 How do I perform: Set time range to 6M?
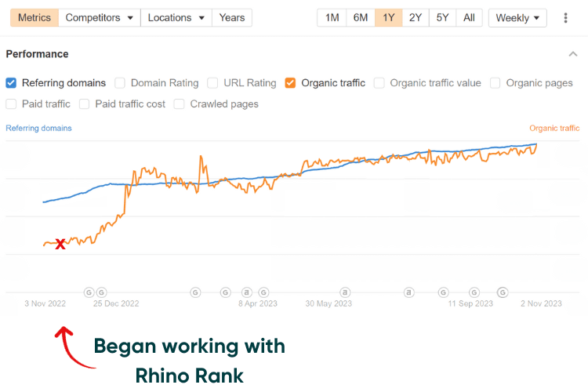pyautogui.click(x=361, y=17)
